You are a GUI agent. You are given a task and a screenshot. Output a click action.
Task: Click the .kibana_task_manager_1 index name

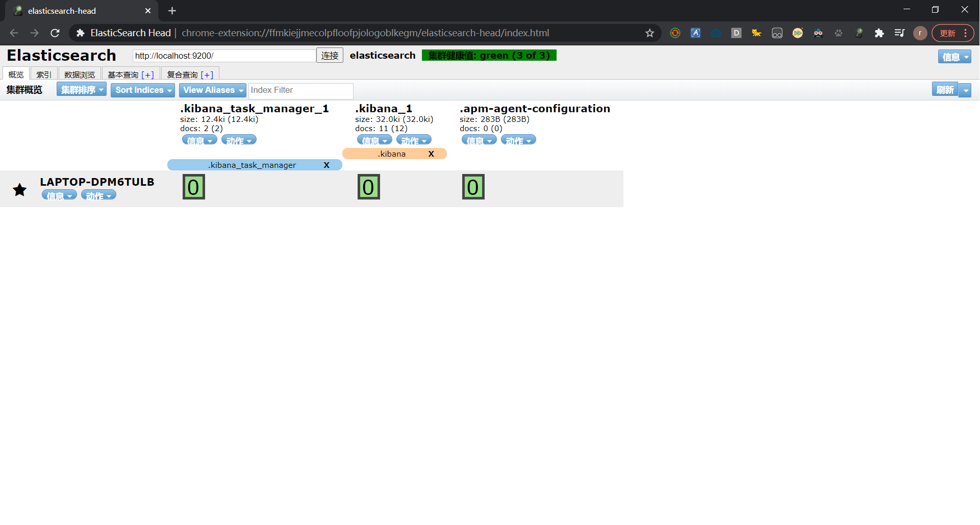pos(255,109)
